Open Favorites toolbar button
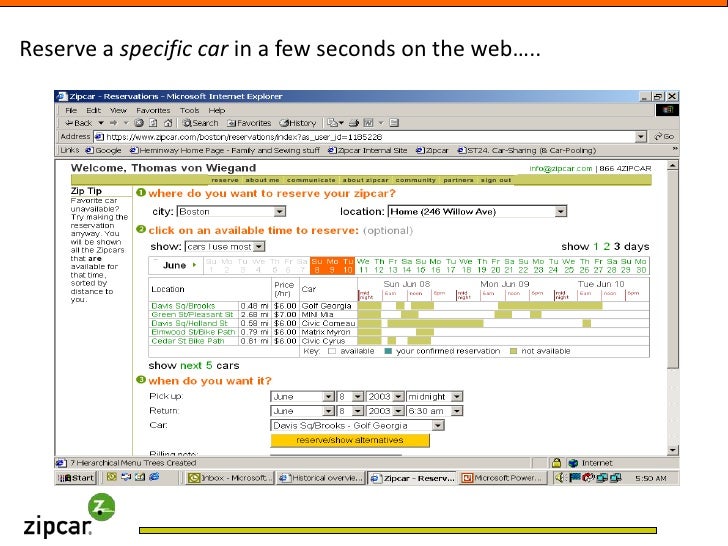Viewport: 728px width, 546px height. (x=249, y=123)
